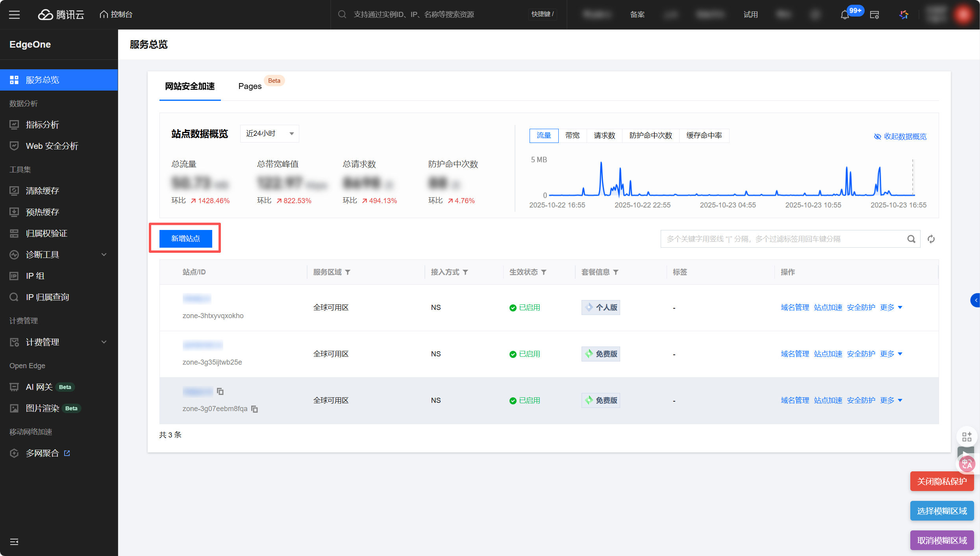Click the 生效状态 column filter icon
Image resolution: width=980 pixels, height=556 pixels.
[x=544, y=272]
